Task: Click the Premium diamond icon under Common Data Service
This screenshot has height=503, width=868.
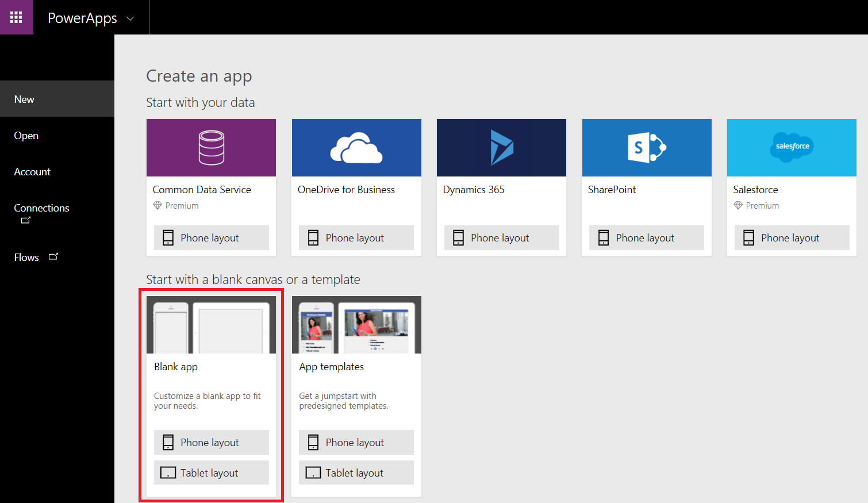Action: coord(158,205)
